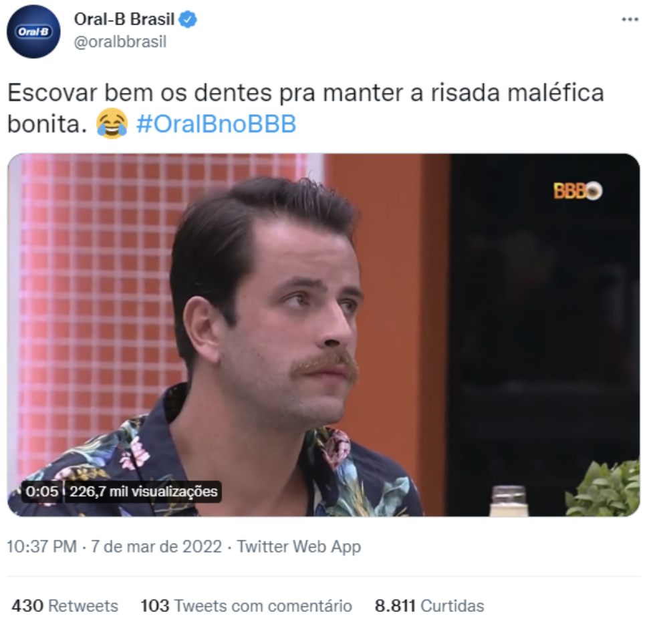Screen dimensions: 655x644
Task: Open the #OralBnoBBB hashtag
Action: coord(217,124)
